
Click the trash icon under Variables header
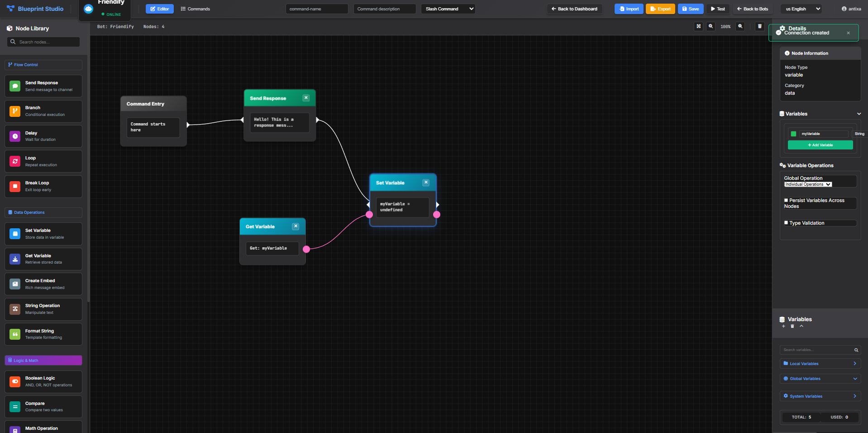click(x=792, y=326)
